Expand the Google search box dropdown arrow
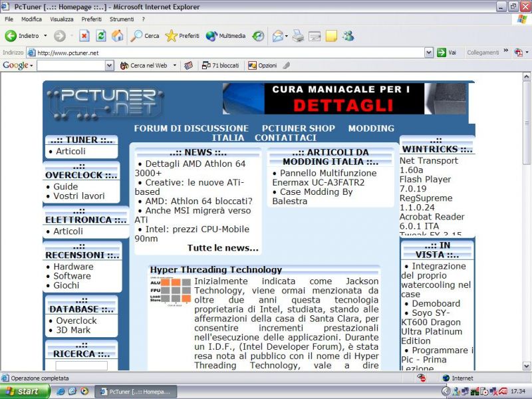 [109, 65]
